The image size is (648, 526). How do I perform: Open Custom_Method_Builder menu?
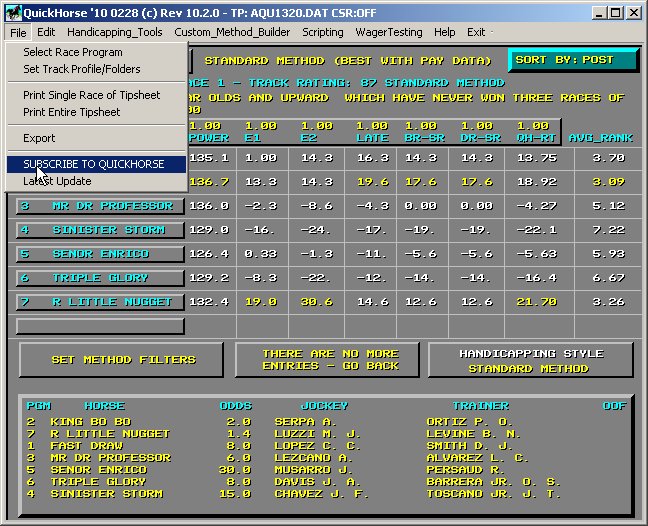click(232, 32)
